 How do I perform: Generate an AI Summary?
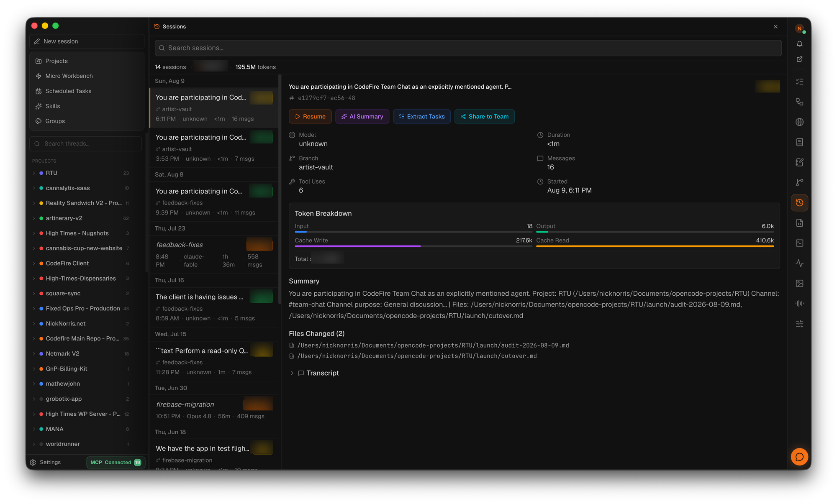coord(362,117)
